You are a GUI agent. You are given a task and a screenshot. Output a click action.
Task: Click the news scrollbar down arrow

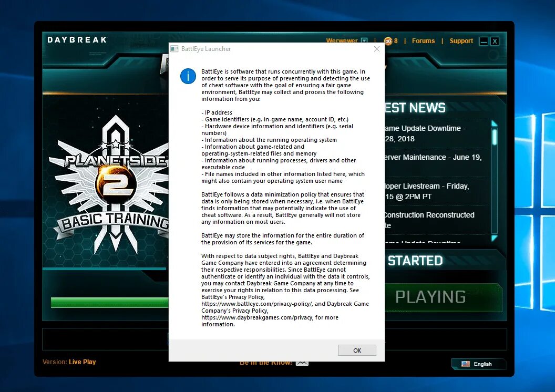click(495, 238)
